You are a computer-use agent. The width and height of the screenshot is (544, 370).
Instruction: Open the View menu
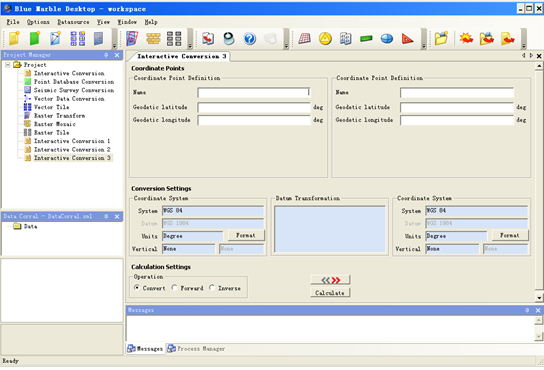pyautogui.click(x=103, y=22)
